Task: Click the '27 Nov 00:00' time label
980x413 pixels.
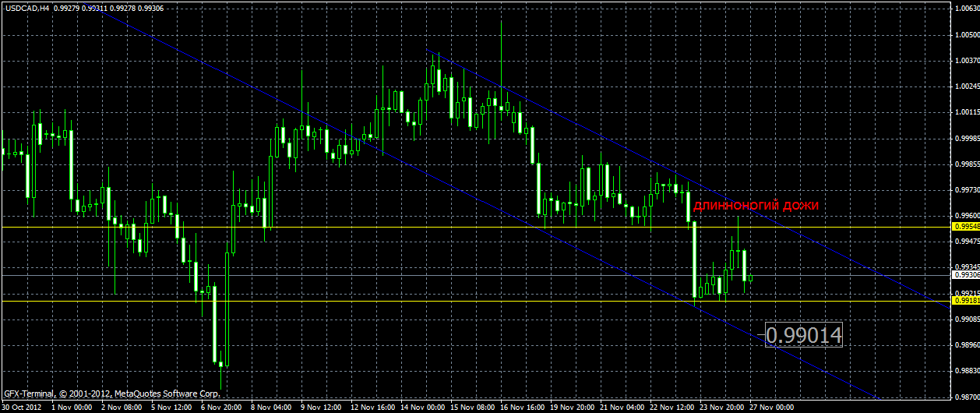Action: [x=771, y=407]
